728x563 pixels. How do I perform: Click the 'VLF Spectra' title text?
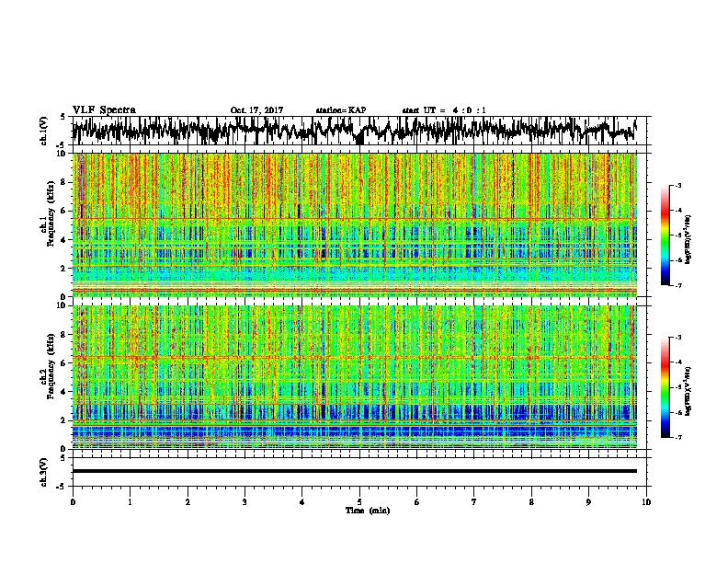pyautogui.click(x=104, y=110)
